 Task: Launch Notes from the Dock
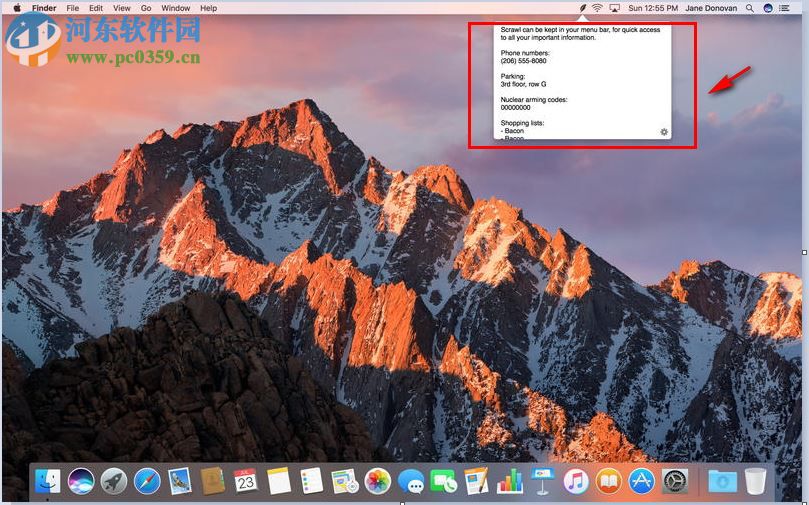[279, 481]
